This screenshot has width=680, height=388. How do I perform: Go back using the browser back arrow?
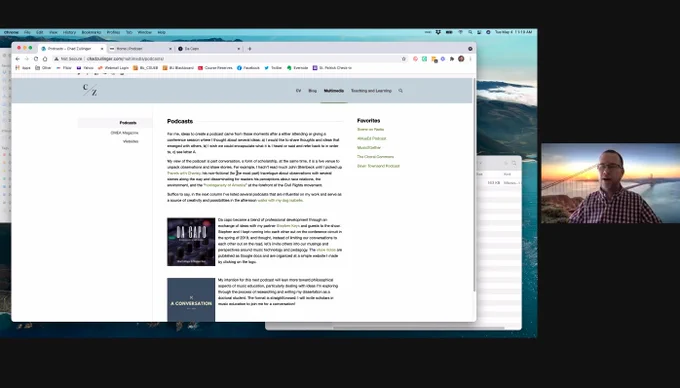click(x=17, y=59)
